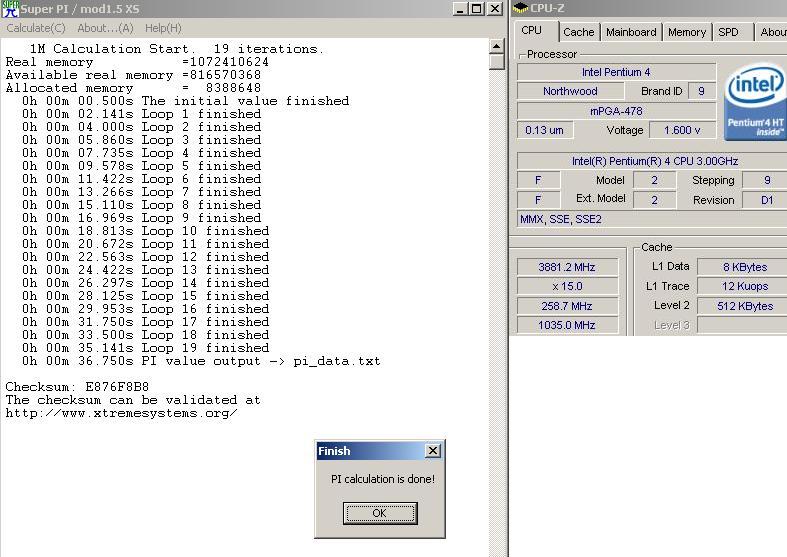
Task: Click the 'Intel(R) Pentium(R) 4 CPU 3.00GHz' specification field
Action: click(654, 161)
